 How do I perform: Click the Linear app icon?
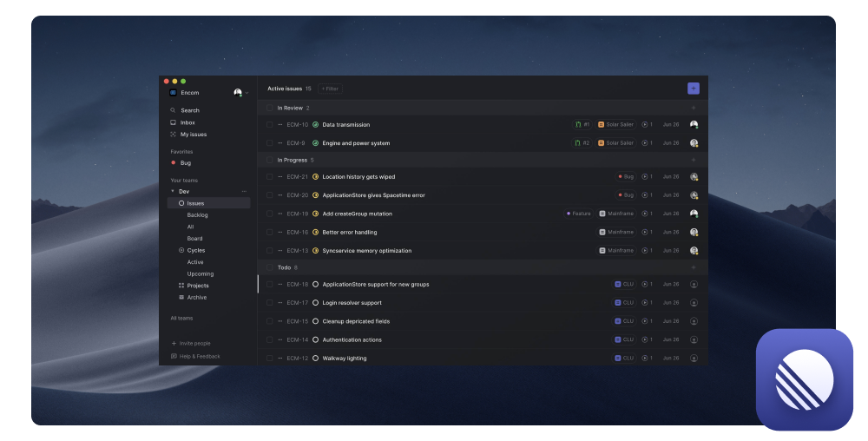[805, 379]
